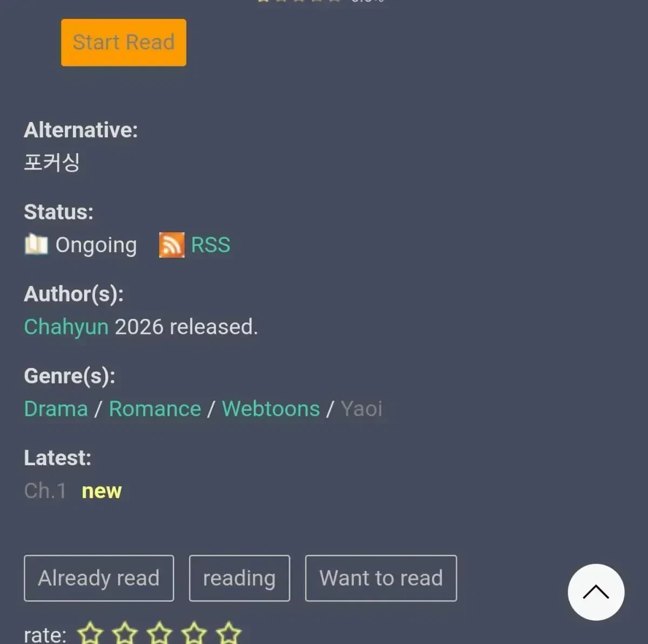Image resolution: width=648 pixels, height=644 pixels.
Task: Open the Yaoi genre link
Action: point(361,409)
